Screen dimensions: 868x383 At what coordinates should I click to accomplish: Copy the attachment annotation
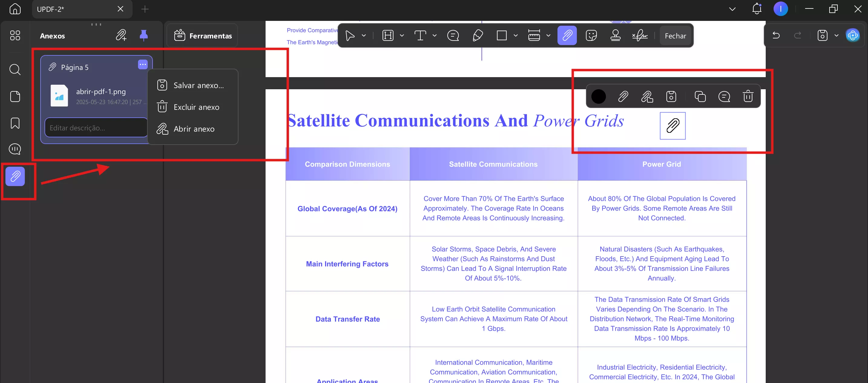(x=700, y=96)
